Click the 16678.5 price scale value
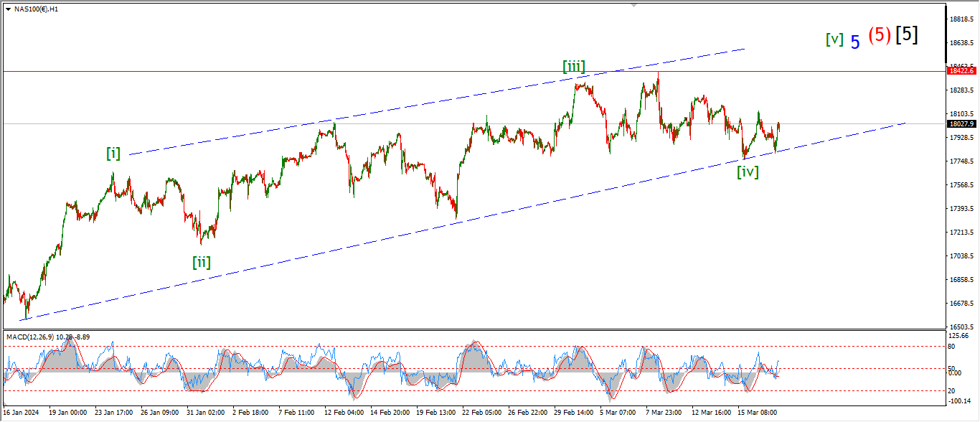Screen dimensions: 980x422 pyautogui.click(x=961, y=303)
